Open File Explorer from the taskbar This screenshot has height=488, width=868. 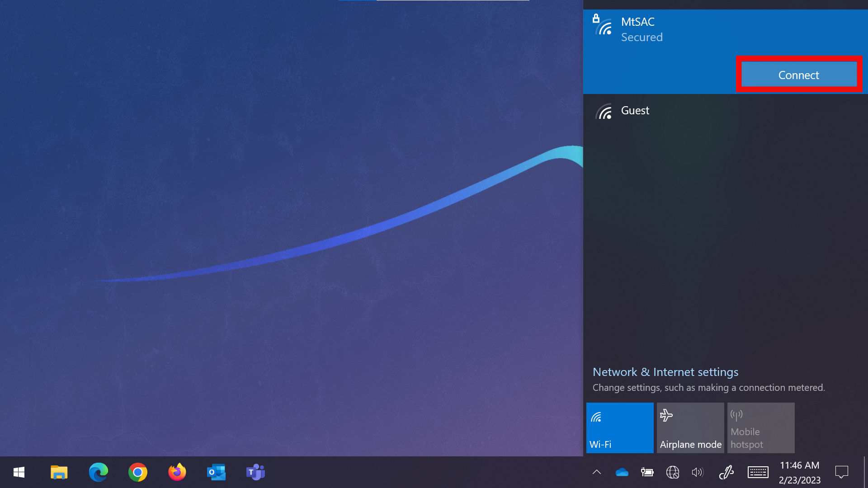59,472
